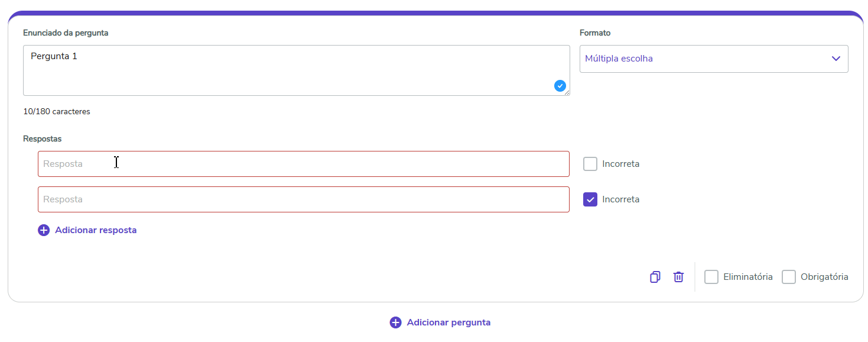This screenshot has height=342, width=868.
Task: Enable the Eliminatória checkbox
Action: tap(711, 277)
